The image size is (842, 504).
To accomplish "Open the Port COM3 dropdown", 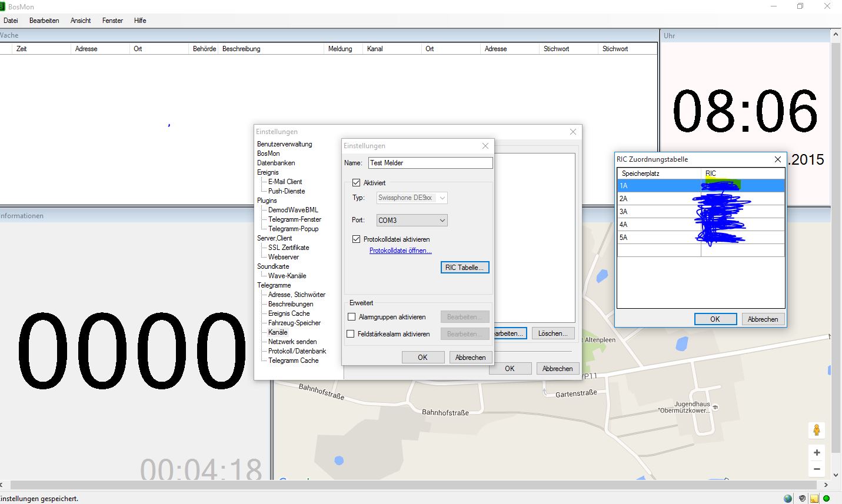I will (412, 221).
